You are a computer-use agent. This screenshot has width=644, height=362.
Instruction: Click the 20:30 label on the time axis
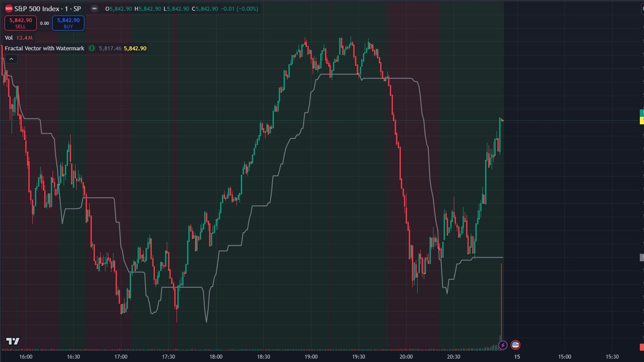coord(454,357)
